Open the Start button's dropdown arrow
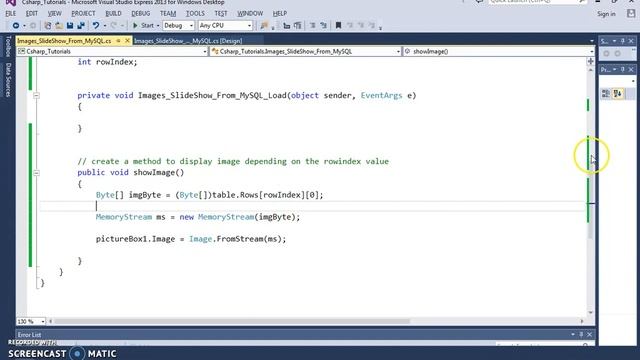640x360 pixels. click(158, 26)
